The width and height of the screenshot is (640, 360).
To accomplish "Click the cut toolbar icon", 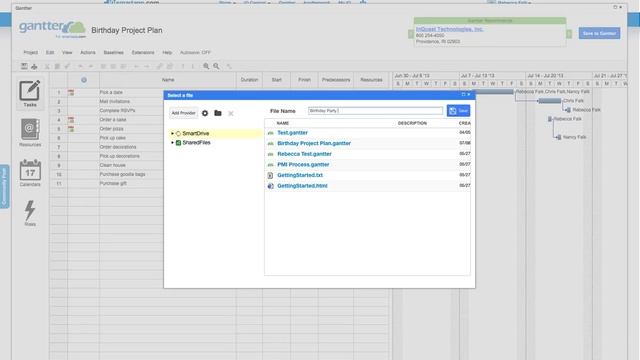I will [x=47, y=66].
